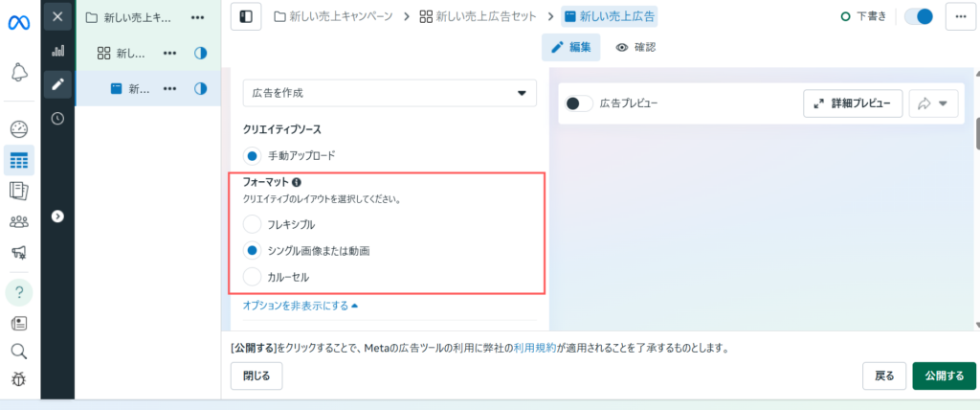Collapse options via オプションを非表示にする

click(x=301, y=306)
